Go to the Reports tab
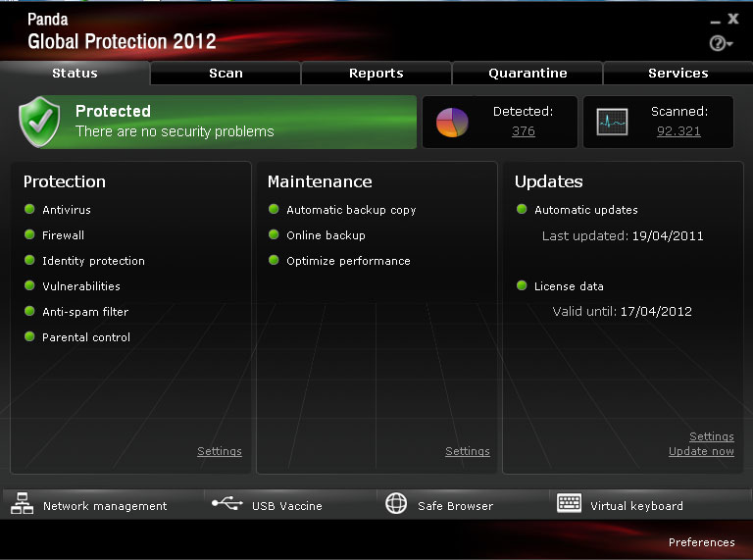This screenshot has width=753, height=560. point(376,74)
